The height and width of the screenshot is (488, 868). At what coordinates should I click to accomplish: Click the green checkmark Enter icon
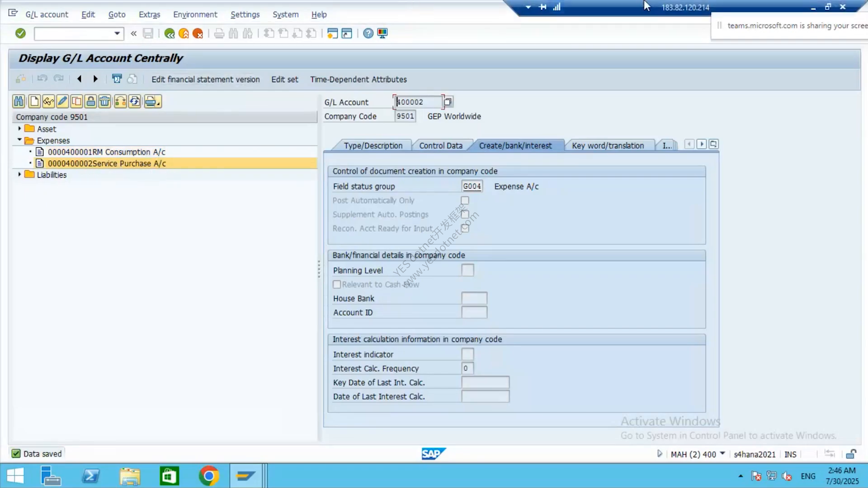pos(20,33)
